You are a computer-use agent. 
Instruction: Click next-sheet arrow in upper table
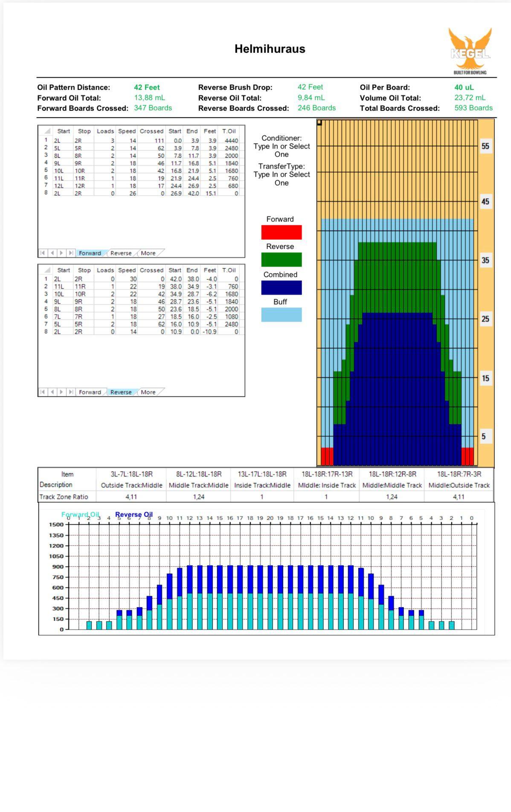(62, 253)
